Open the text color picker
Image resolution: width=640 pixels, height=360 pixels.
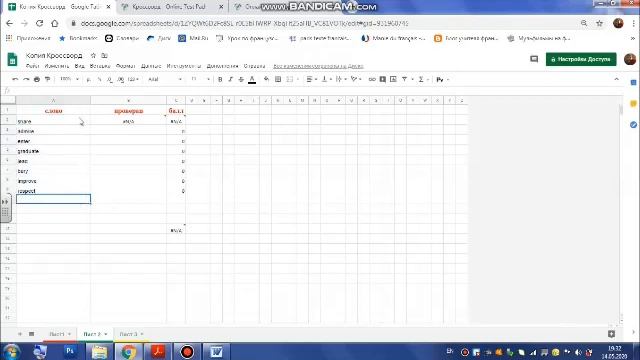click(252, 79)
